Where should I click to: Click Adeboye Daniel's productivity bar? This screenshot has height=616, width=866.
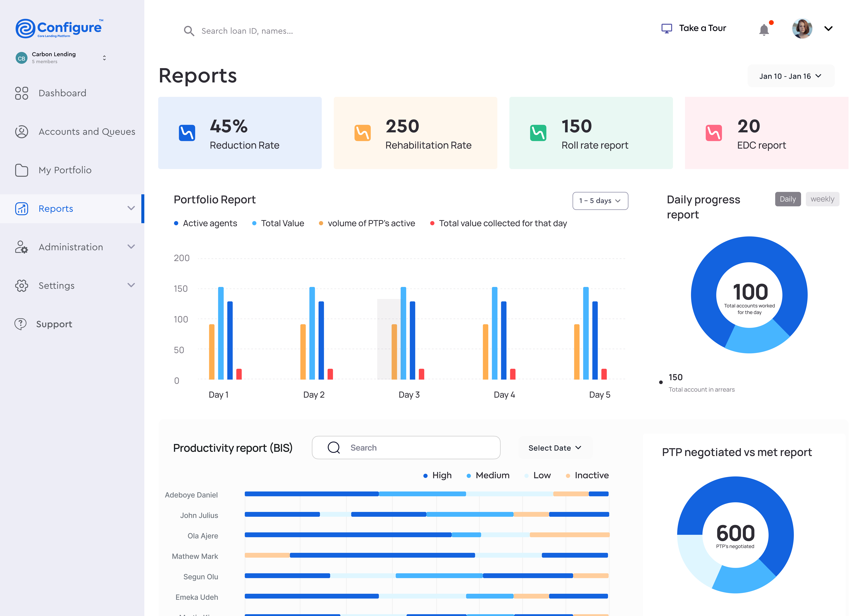coord(427,494)
